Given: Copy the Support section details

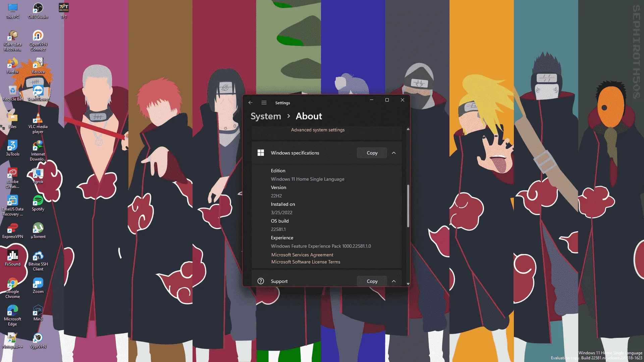Looking at the screenshot, I should 372,281.
